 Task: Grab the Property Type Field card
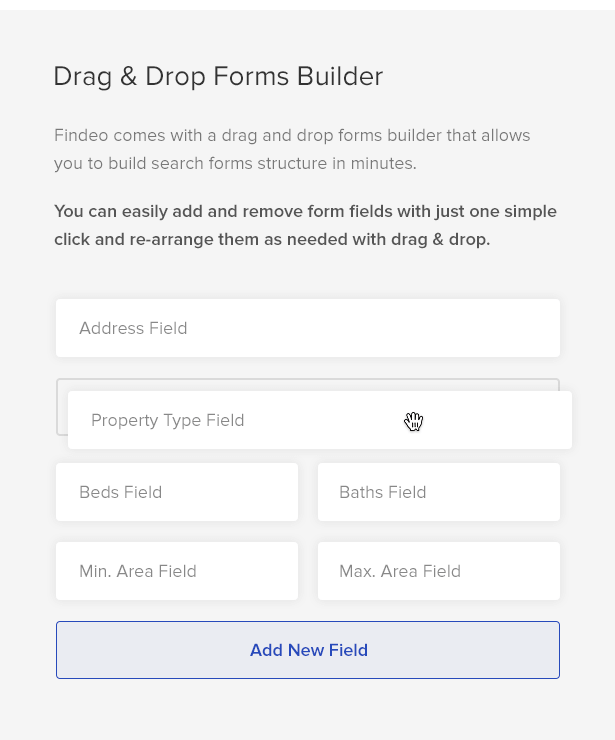[320, 420]
